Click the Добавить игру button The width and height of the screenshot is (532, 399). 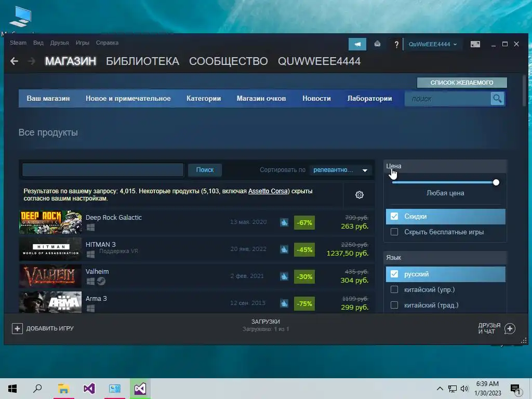pyautogui.click(x=43, y=328)
